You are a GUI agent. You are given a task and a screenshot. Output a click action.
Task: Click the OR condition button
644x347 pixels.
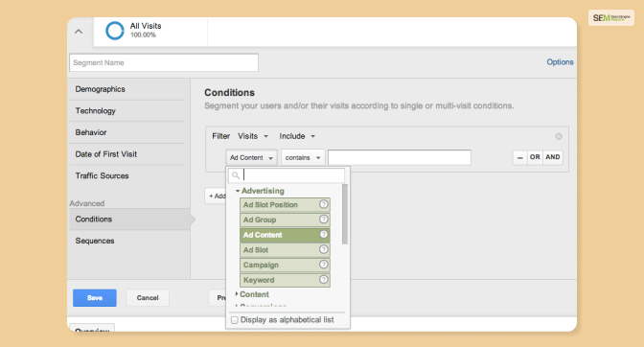(535, 157)
